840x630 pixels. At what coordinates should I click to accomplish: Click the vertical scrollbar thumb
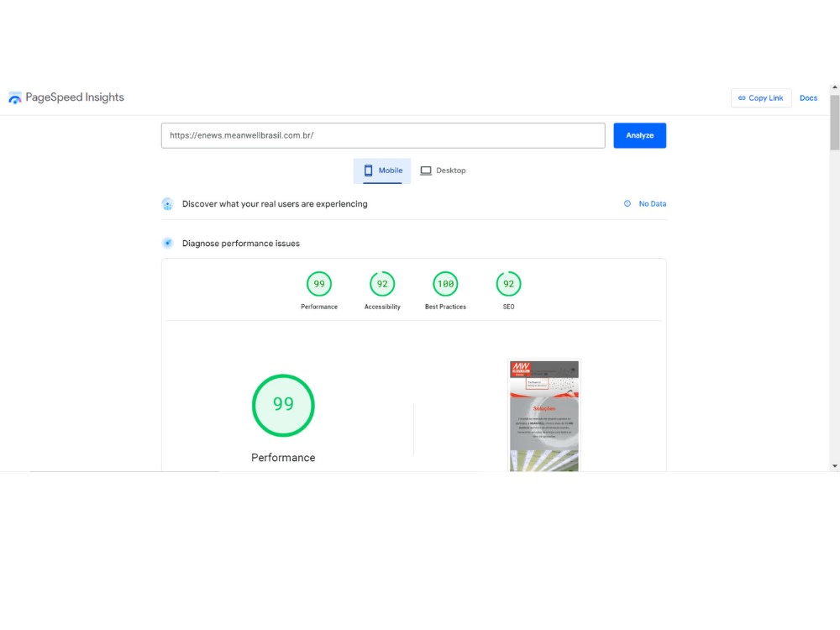pos(835,123)
